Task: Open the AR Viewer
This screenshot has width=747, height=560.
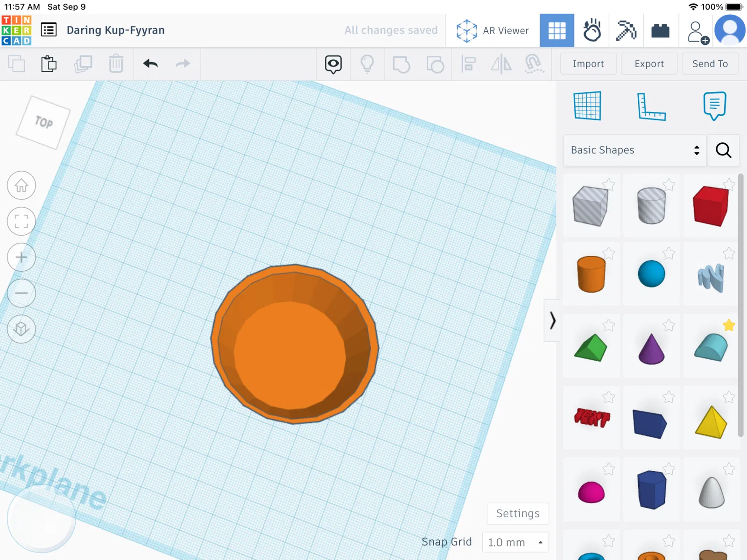Action: click(x=493, y=31)
